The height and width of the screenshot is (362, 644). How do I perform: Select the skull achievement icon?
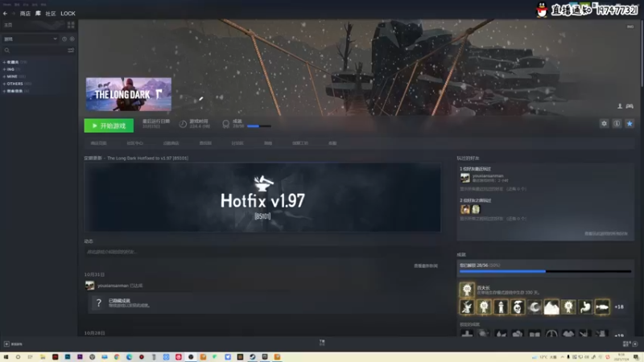pos(518,307)
